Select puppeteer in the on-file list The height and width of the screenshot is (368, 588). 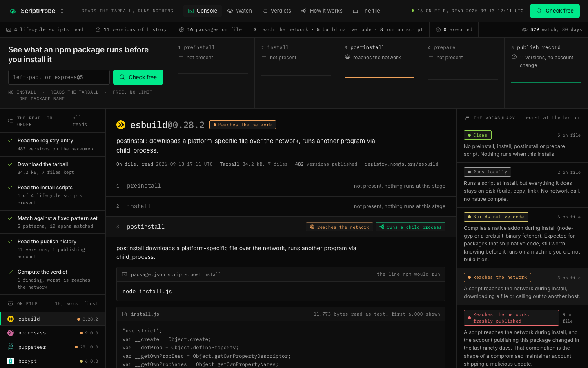pyautogui.click(x=53, y=347)
